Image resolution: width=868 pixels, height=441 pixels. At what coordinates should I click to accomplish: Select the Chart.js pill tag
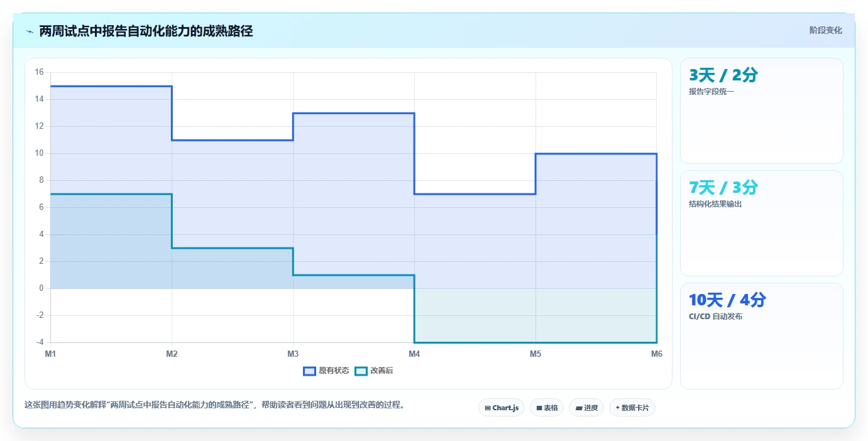(x=502, y=408)
